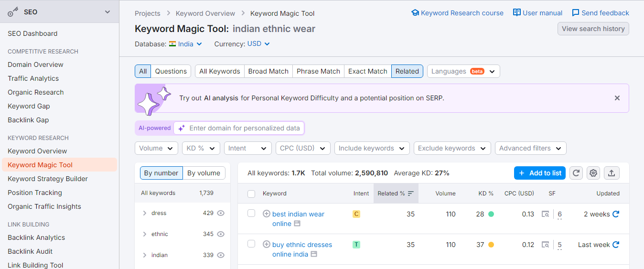644x269 pixels.
Task: Click plus icon beside buy ethnic dresses online india
Action: click(267, 244)
